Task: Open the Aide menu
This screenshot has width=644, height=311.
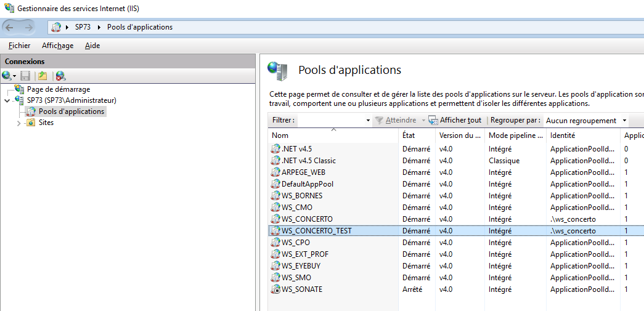Action: (x=92, y=46)
